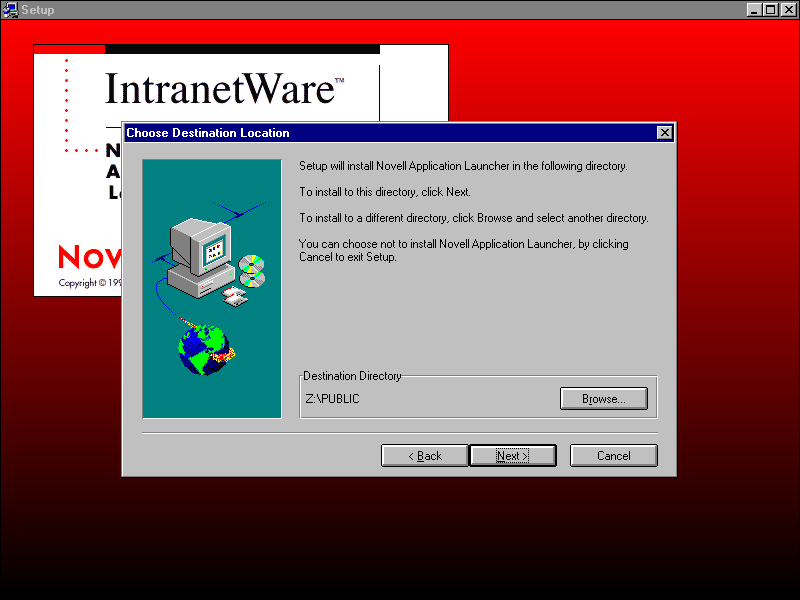This screenshot has height=600, width=800.
Task: Click the 'Setup will install Novell Application Launcher' line
Action: click(x=463, y=166)
